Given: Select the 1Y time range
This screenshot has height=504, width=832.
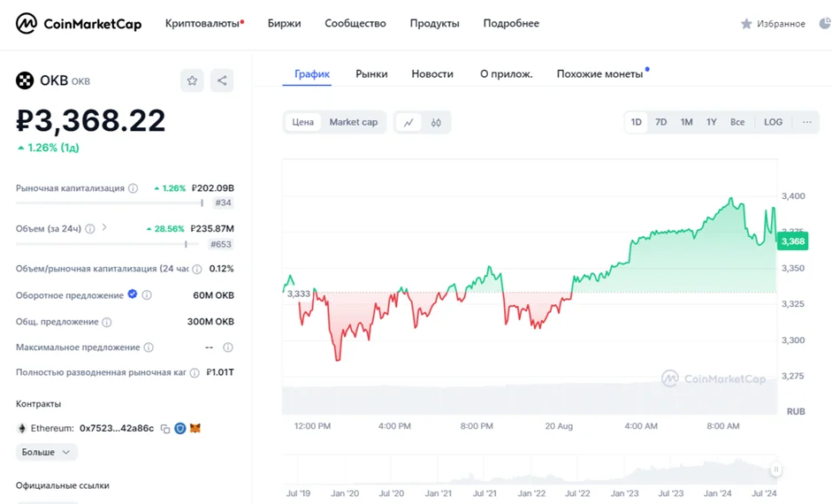Looking at the screenshot, I should [712, 122].
